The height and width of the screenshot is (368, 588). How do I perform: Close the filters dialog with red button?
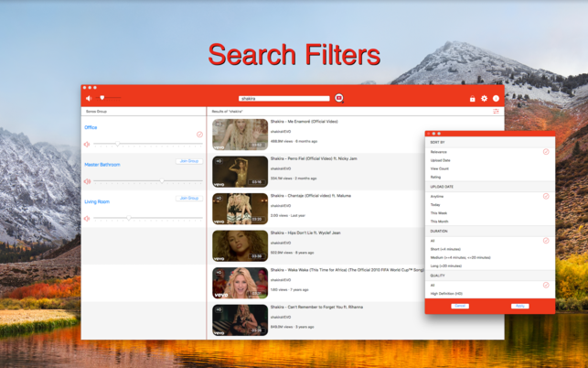429,134
